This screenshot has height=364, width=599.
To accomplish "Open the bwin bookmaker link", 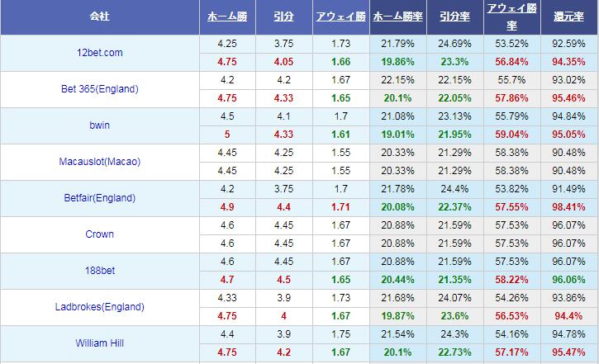I will coord(100,125).
